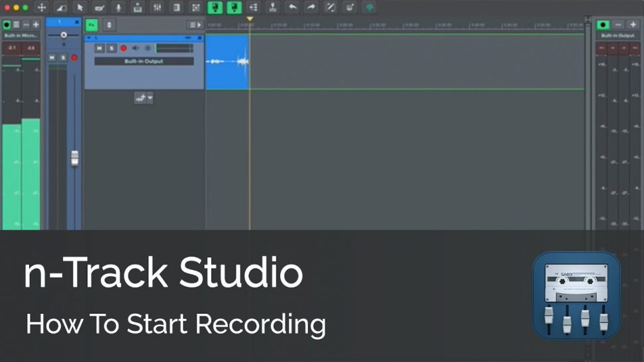Image resolution: width=644 pixels, height=362 pixels.
Task: Toggle the green Fx button
Action: 91,24
